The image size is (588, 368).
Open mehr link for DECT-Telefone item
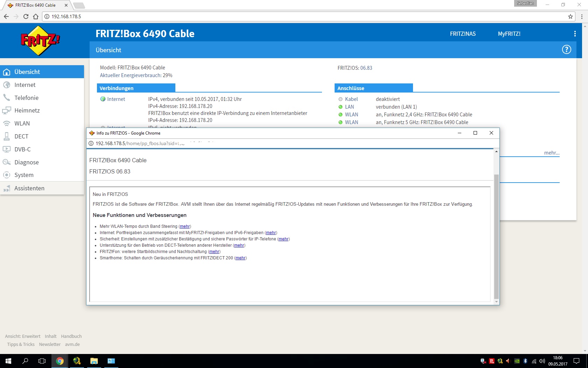point(239,245)
